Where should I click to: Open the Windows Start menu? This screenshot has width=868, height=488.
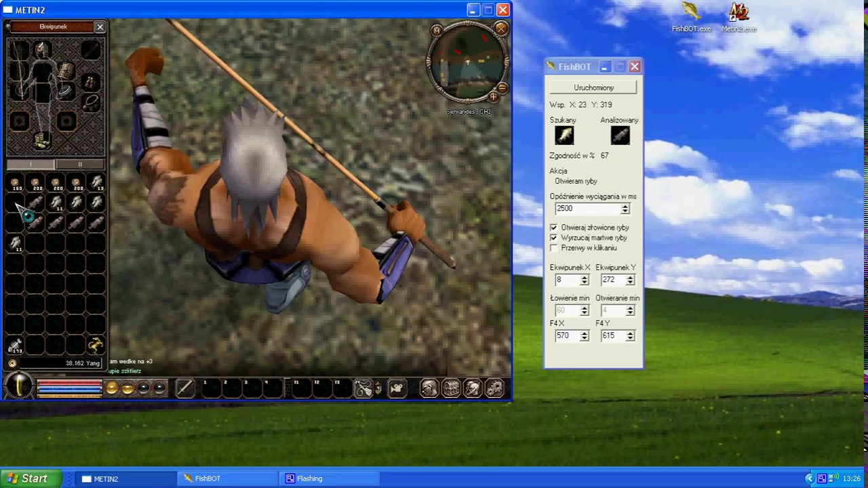click(31, 479)
